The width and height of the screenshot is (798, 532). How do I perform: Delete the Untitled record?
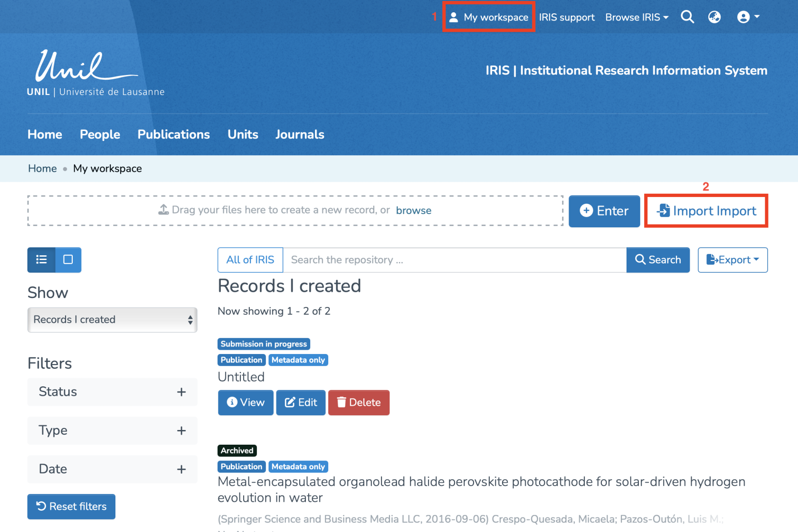[359, 402]
